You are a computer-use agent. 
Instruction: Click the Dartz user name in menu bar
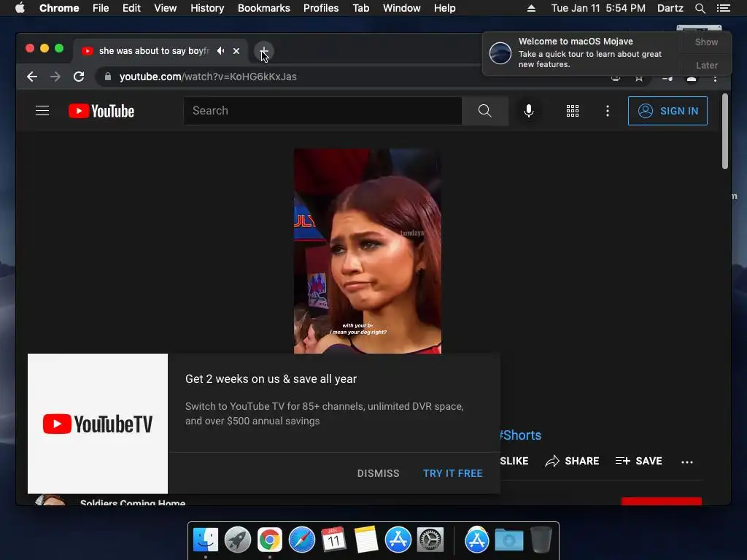pos(670,8)
